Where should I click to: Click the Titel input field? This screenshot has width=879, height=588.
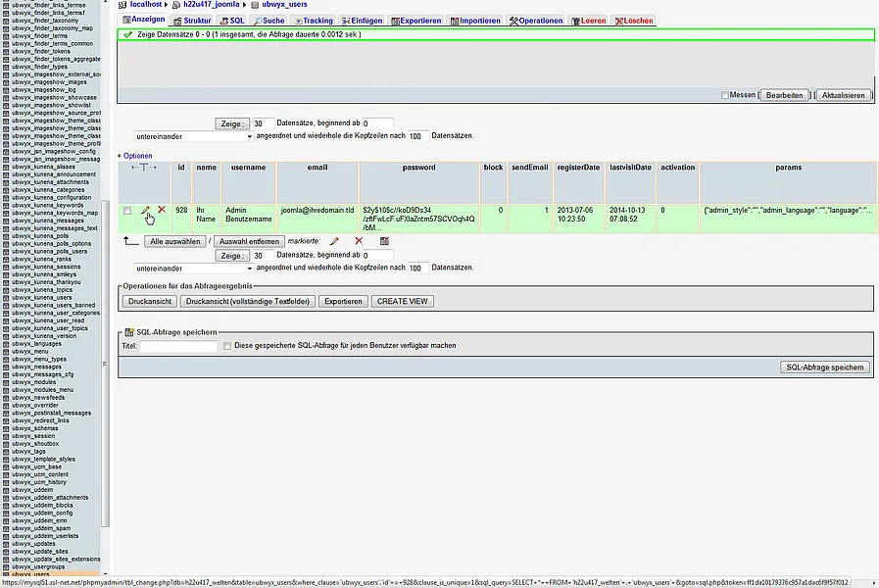coord(177,346)
